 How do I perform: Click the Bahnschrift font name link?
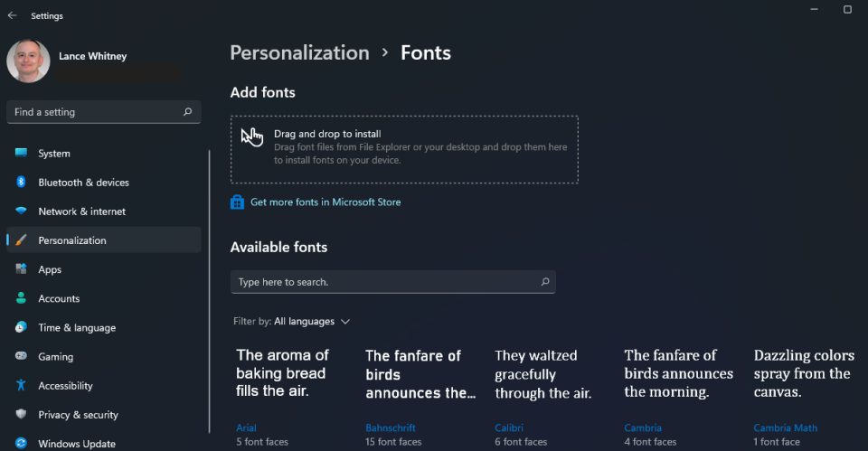click(391, 428)
